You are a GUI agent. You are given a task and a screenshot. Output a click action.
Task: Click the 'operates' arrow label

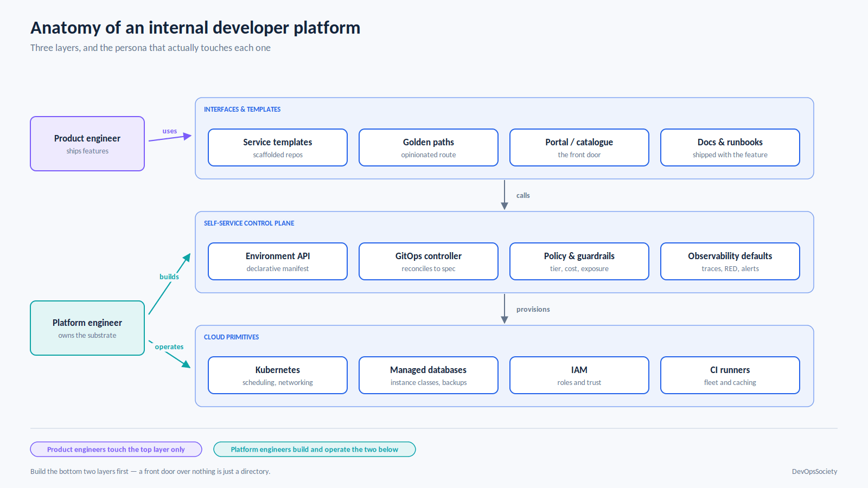pos(169,347)
